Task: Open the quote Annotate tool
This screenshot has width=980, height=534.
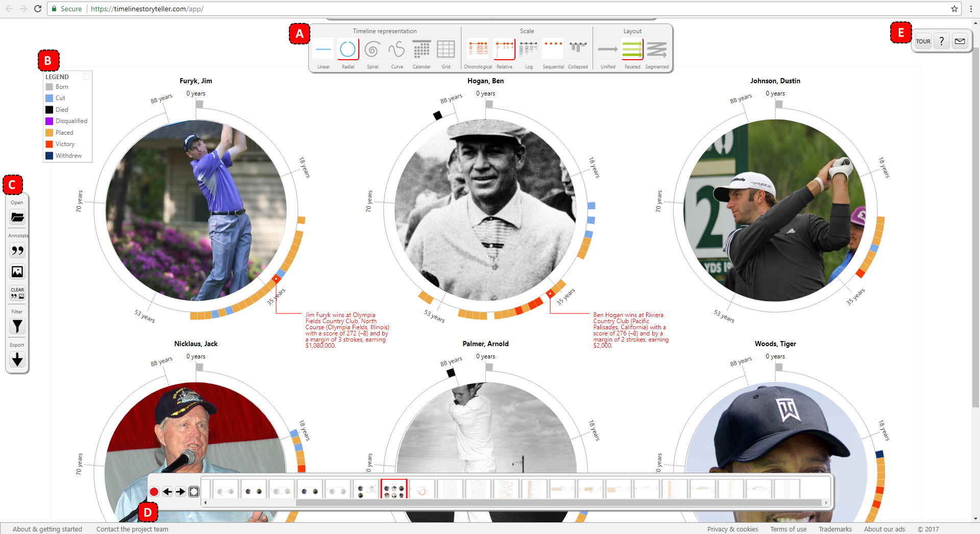Action: (x=17, y=251)
